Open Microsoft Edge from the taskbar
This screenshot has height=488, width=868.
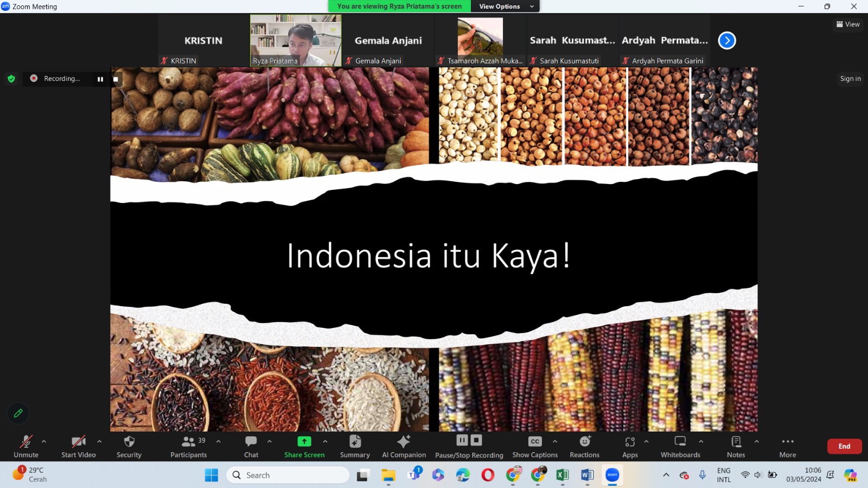click(463, 475)
